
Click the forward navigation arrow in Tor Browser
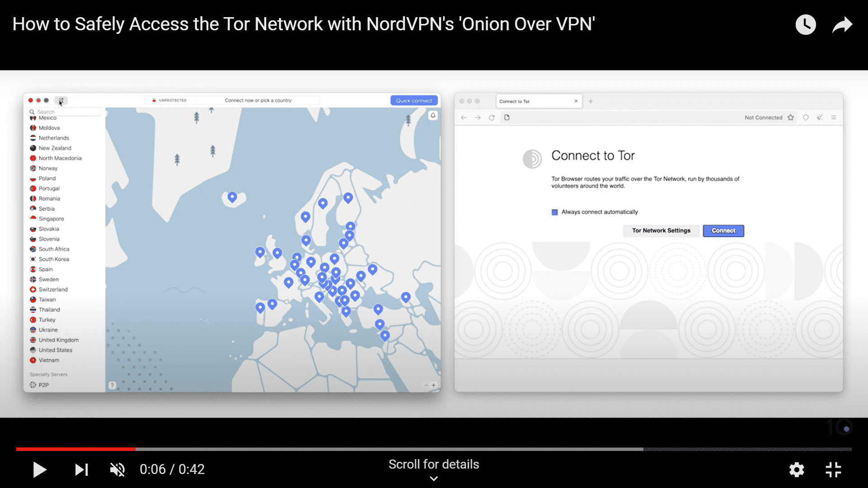coord(477,117)
